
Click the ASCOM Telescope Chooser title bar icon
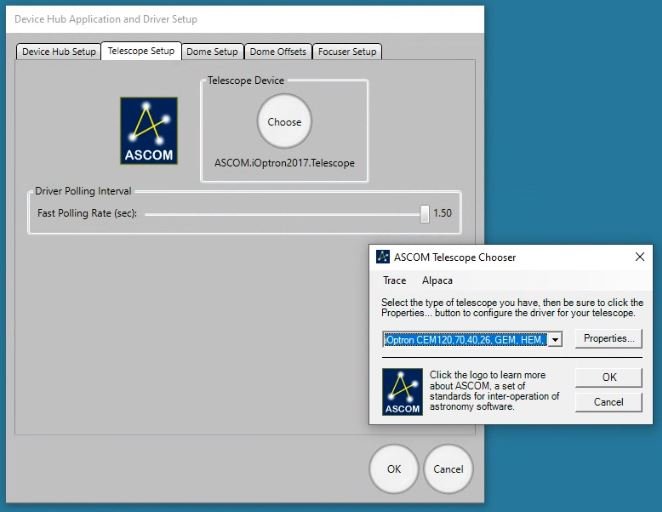pyautogui.click(x=383, y=257)
